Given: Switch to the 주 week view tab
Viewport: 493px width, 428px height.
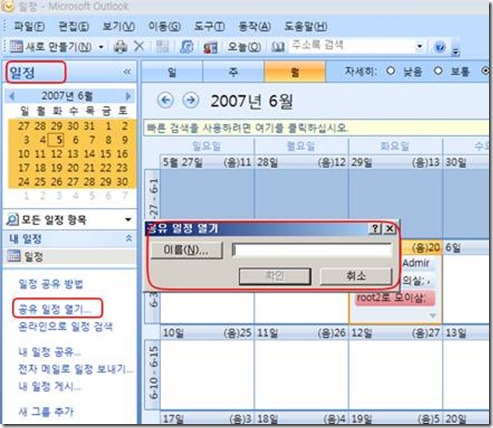Looking at the screenshot, I should click(233, 71).
